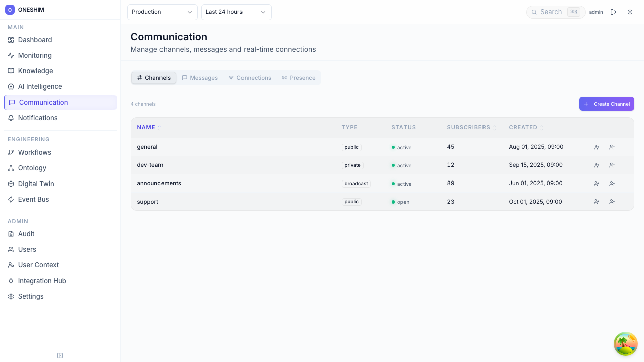Open the Event Bus page
This screenshot has height=362, width=644.
(33, 199)
